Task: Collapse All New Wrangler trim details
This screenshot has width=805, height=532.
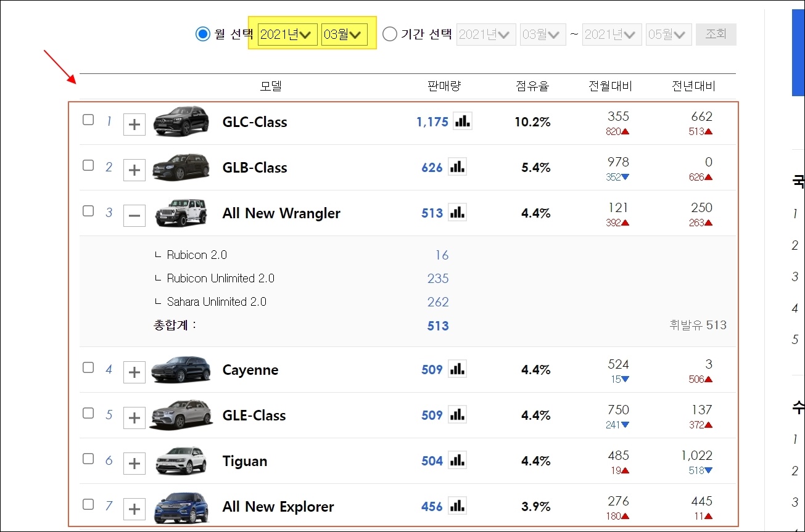Action: tap(134, 216)
